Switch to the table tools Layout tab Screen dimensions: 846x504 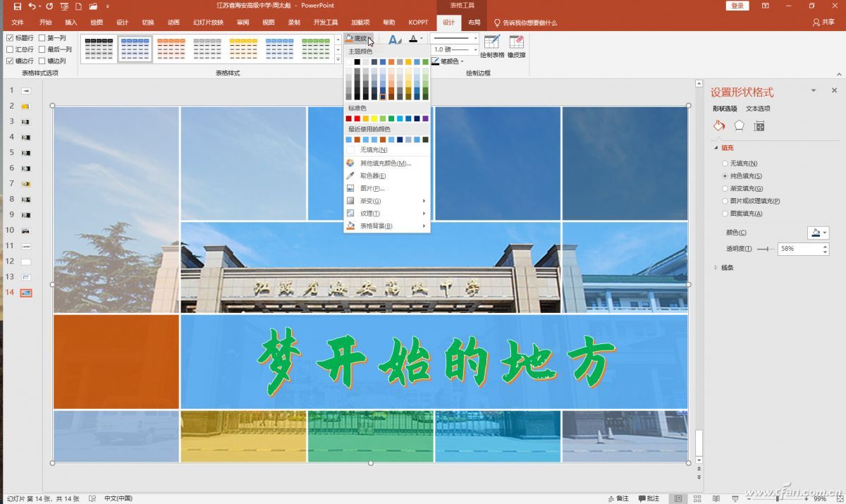coord(474,22)
